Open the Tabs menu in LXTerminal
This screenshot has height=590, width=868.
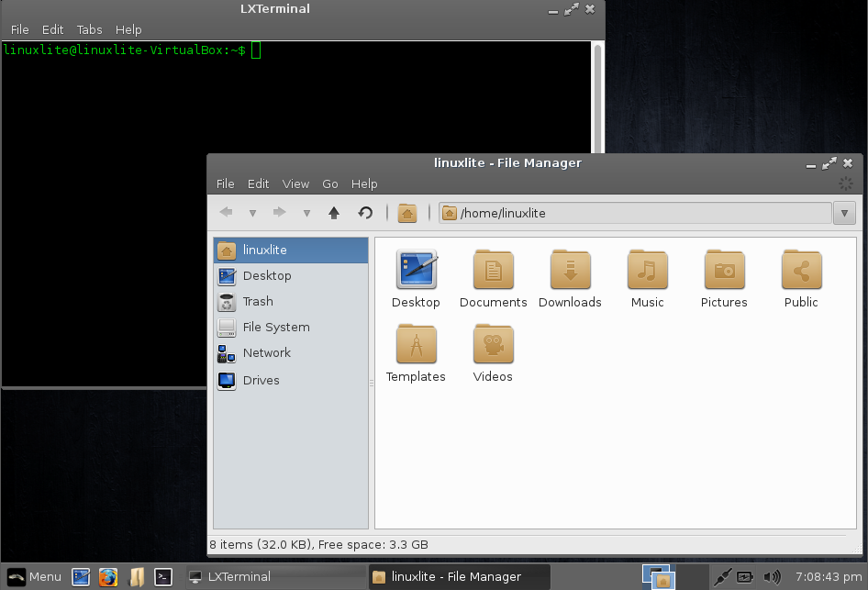90,30
